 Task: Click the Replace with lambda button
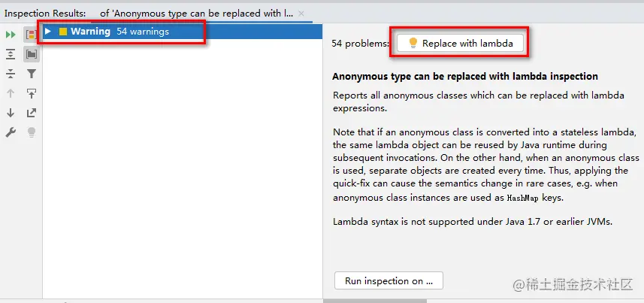click(x=460, y=44)
